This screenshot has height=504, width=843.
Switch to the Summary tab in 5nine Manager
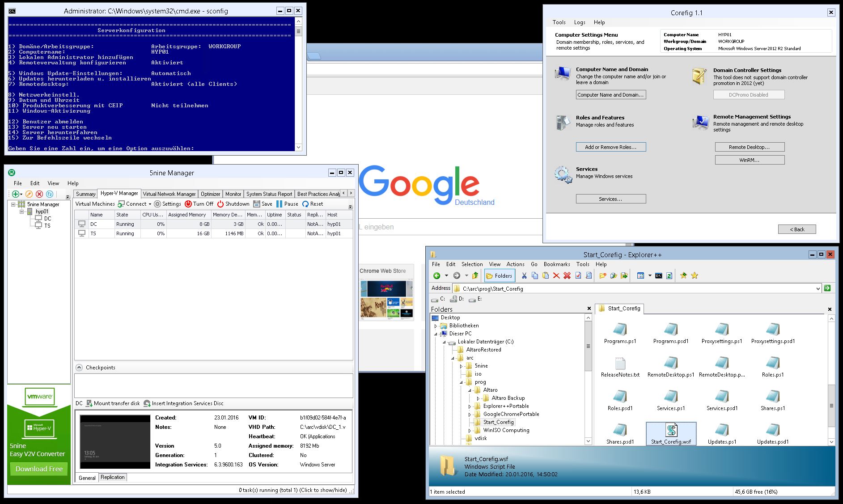click(85, 194)
